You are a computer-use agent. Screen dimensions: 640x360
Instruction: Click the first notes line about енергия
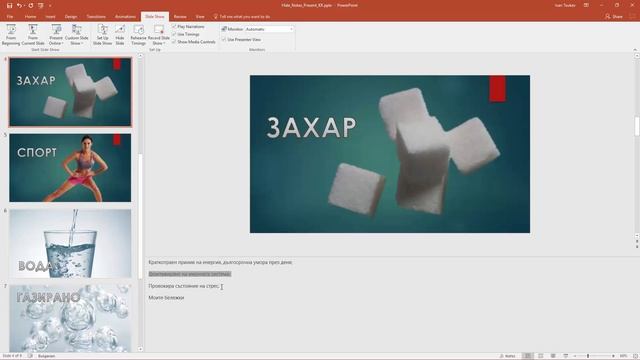220,262
